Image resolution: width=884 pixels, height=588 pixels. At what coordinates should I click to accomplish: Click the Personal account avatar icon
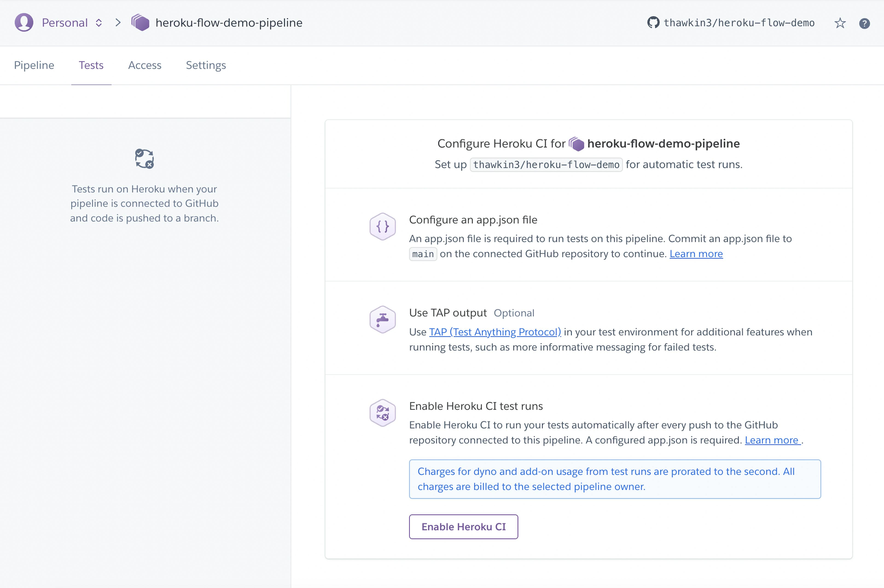24,23
